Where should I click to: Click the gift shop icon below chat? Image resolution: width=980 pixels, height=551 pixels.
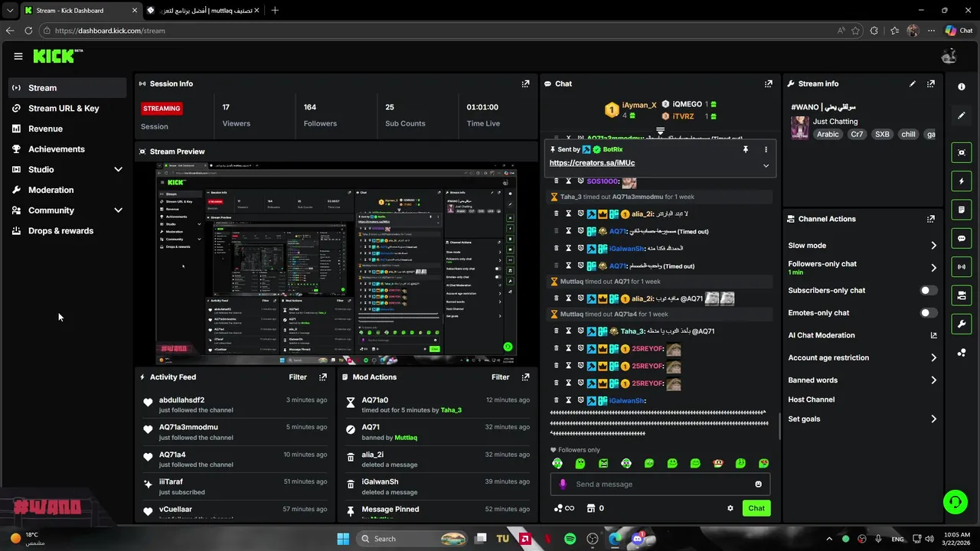point(590,508)
